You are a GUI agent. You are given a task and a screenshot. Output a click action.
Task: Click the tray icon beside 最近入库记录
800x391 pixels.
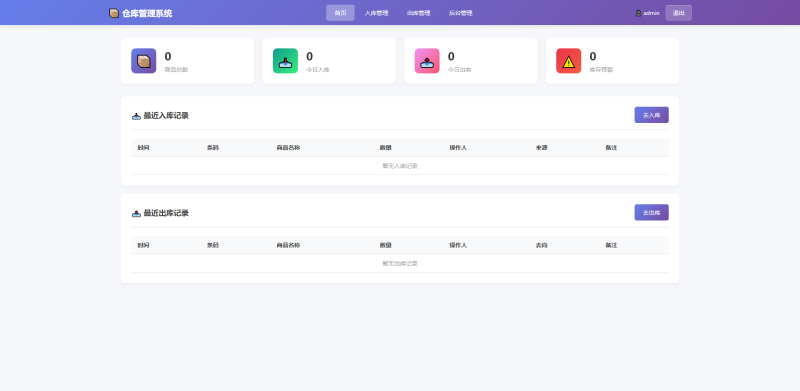click(136, 116)
